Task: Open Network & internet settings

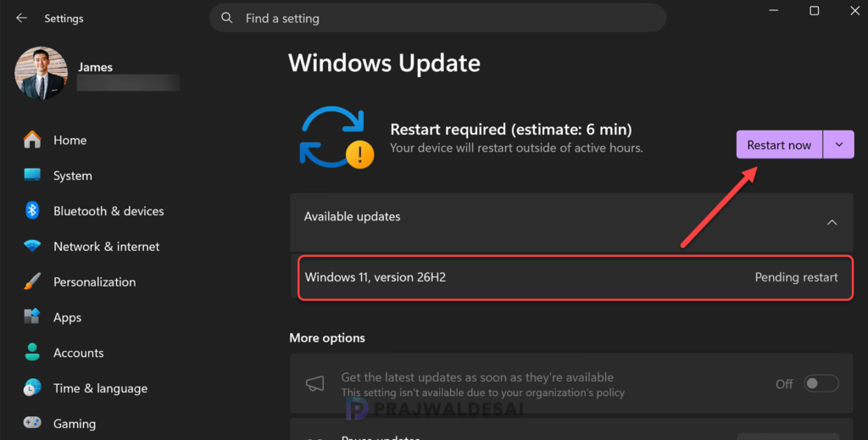Action: pos(106,247)
